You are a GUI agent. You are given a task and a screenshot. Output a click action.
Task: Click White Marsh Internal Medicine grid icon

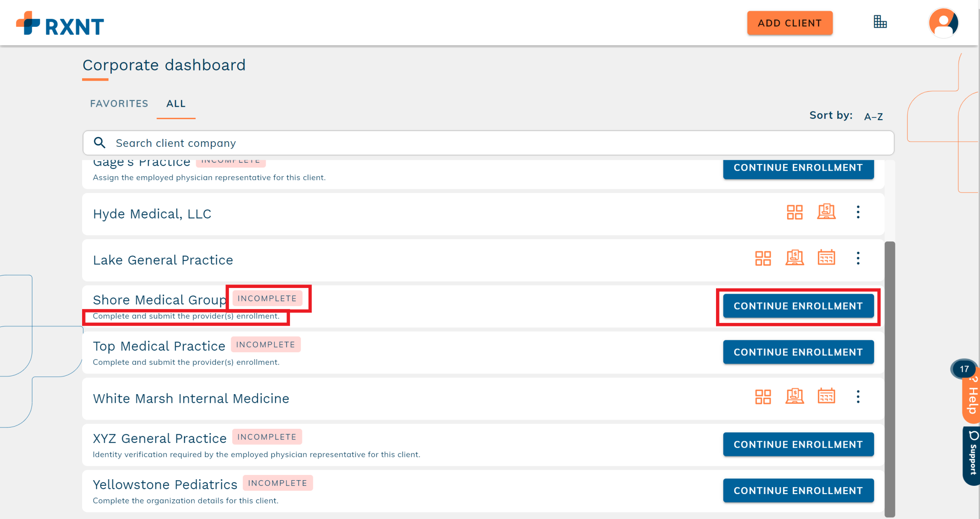click(763, 397)
